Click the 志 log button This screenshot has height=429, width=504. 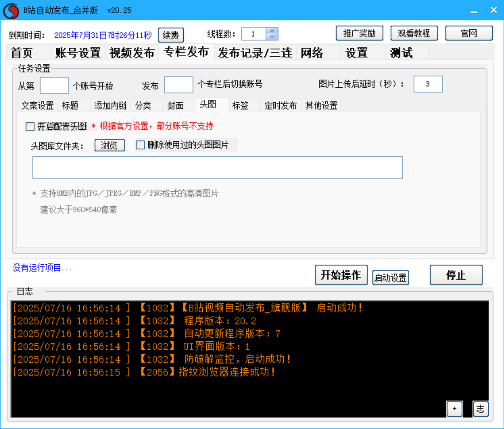pos(480,409)
